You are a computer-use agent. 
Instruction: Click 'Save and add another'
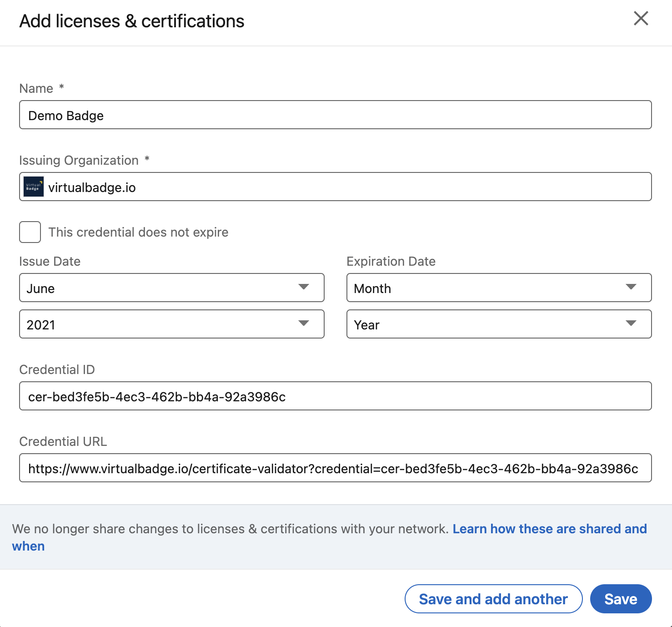[493, 599]
